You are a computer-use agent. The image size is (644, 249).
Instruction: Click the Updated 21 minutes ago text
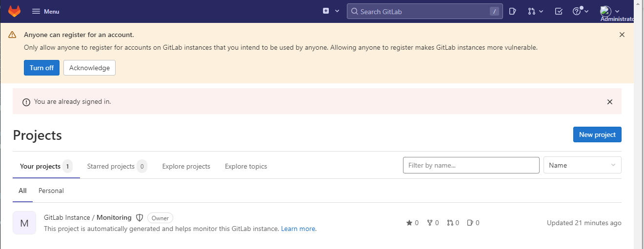pos(584,223)
